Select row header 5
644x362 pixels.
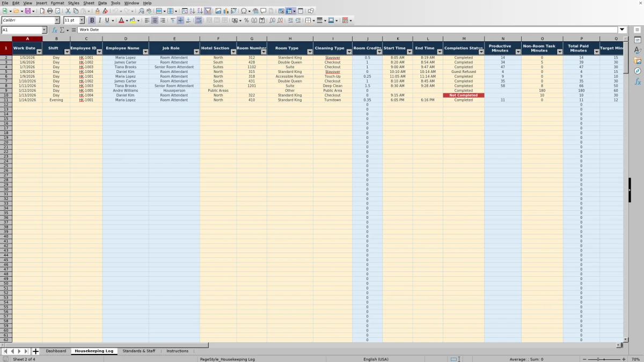(x=6, y=72)
